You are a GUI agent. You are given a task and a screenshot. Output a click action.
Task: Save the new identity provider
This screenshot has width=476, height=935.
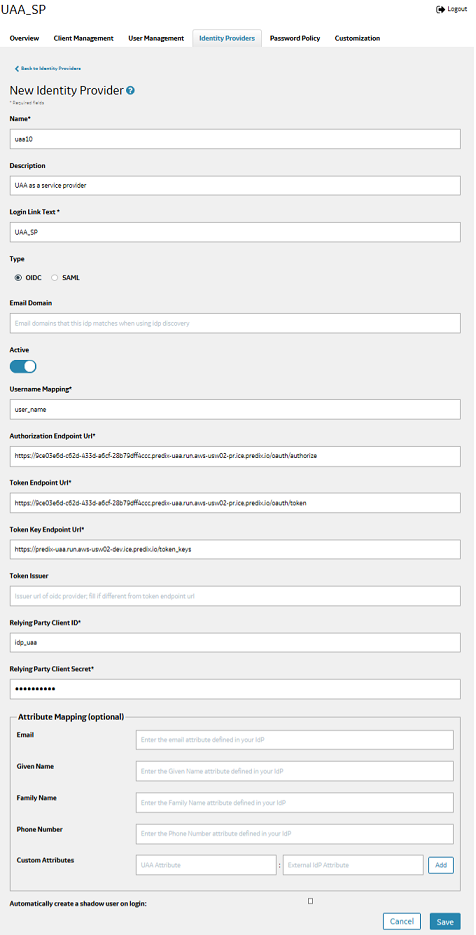click(445, 921)
